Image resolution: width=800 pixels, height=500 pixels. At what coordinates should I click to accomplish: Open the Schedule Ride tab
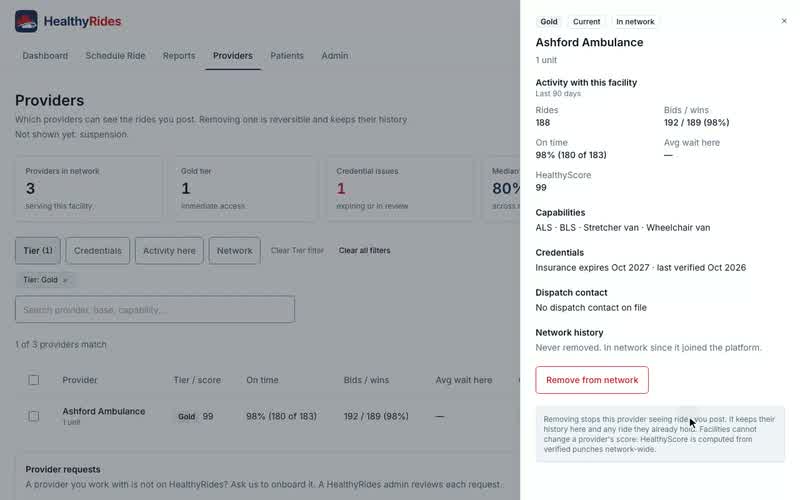pos(115,56)
